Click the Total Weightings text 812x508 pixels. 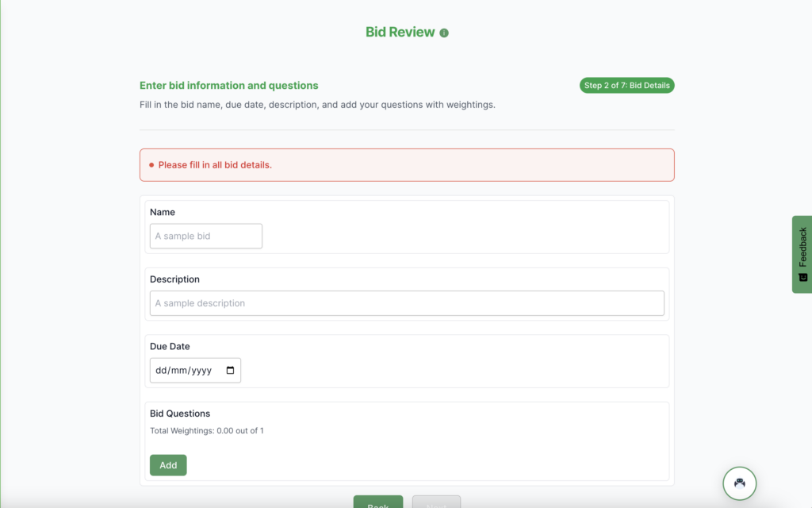[206, 431]
